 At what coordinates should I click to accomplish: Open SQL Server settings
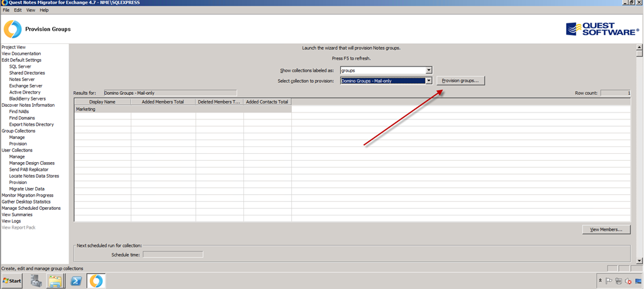pyautogui.click(x=20, y=67)
